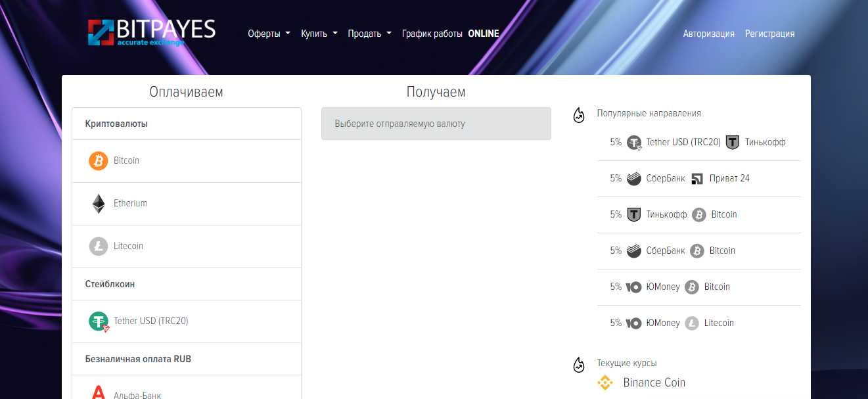Open the Регистрация page
The width and height of the screenshot is (868, 399).
point(769,34)
